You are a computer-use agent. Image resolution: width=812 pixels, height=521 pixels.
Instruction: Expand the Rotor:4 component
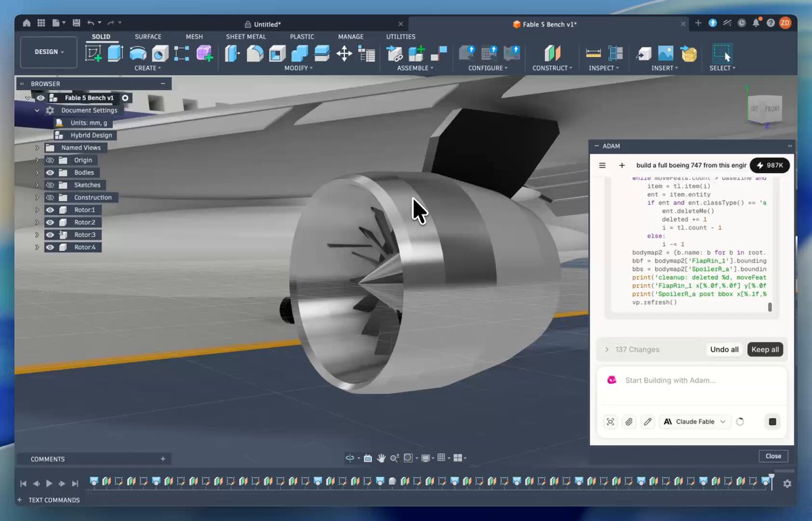38,248
